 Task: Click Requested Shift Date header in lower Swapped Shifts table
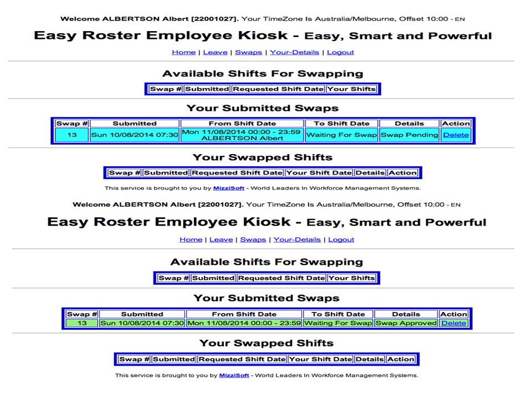242,359
